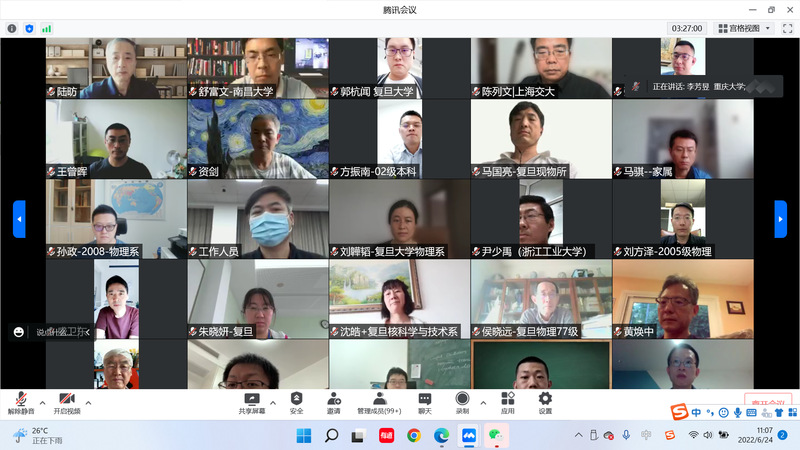
Task: Open the 邀请 invite dialog
Action: point(334,403)
